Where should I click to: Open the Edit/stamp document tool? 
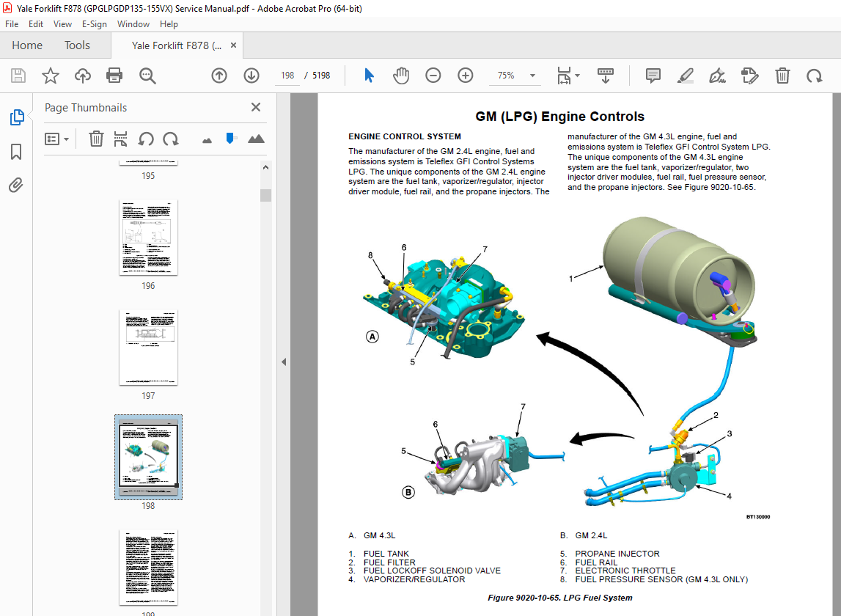pyautogui.click(x=750, y=76)
